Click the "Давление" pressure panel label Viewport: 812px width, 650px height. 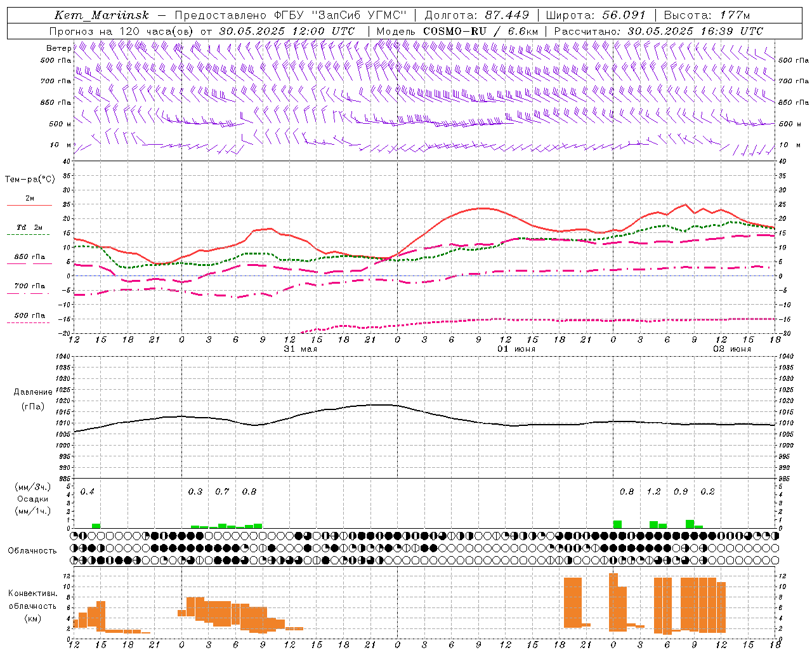point(33,392)
